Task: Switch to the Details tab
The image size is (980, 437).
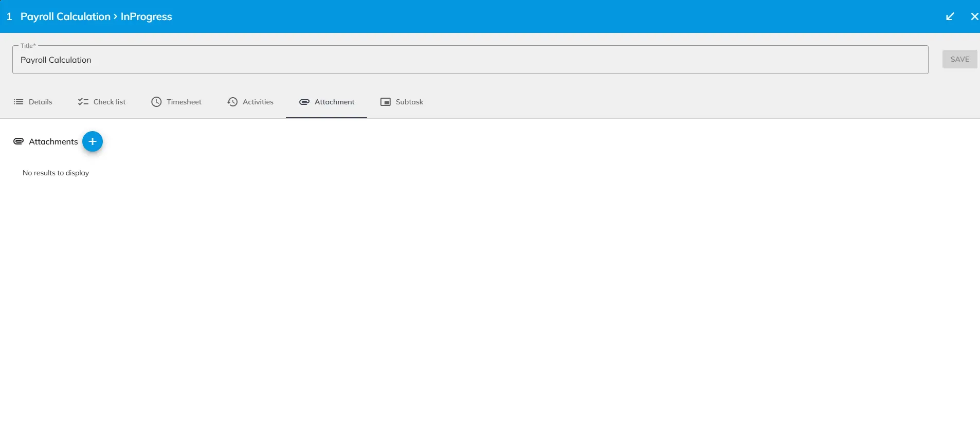Action: click(x=40, y=102)
